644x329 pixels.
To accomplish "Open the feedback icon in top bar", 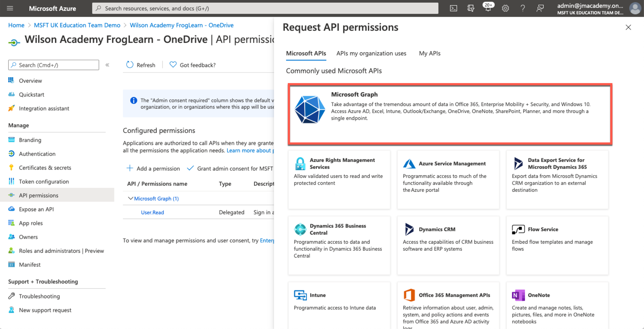I will 540,8.
